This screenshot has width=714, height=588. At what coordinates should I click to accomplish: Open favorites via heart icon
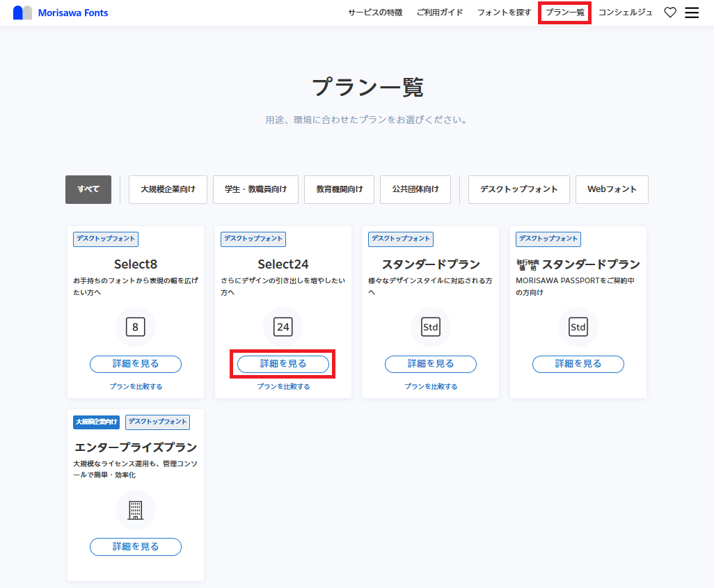670,13
